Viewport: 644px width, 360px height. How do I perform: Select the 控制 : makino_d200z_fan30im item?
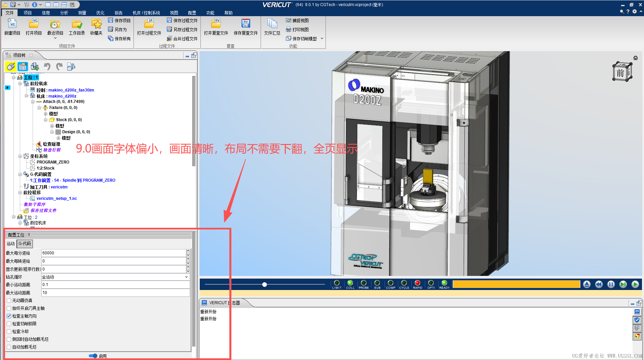pyautogui.click(x=65, y=90)
